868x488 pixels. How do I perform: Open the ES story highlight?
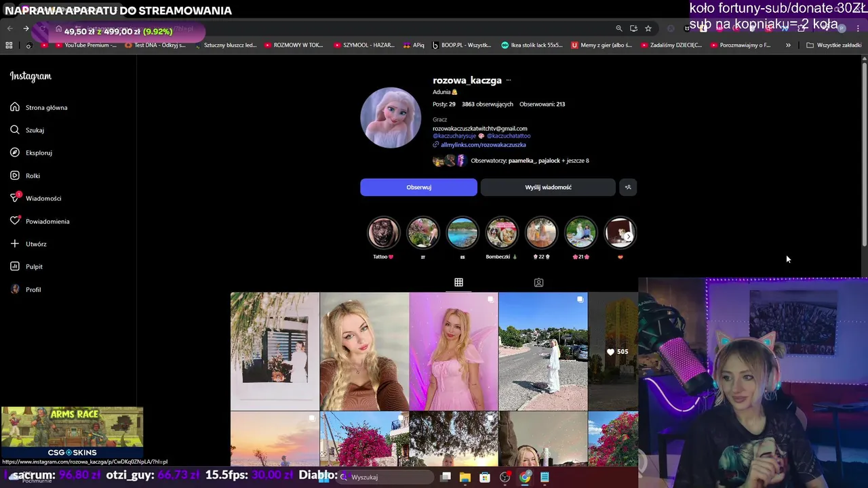(x=462, y=233)
